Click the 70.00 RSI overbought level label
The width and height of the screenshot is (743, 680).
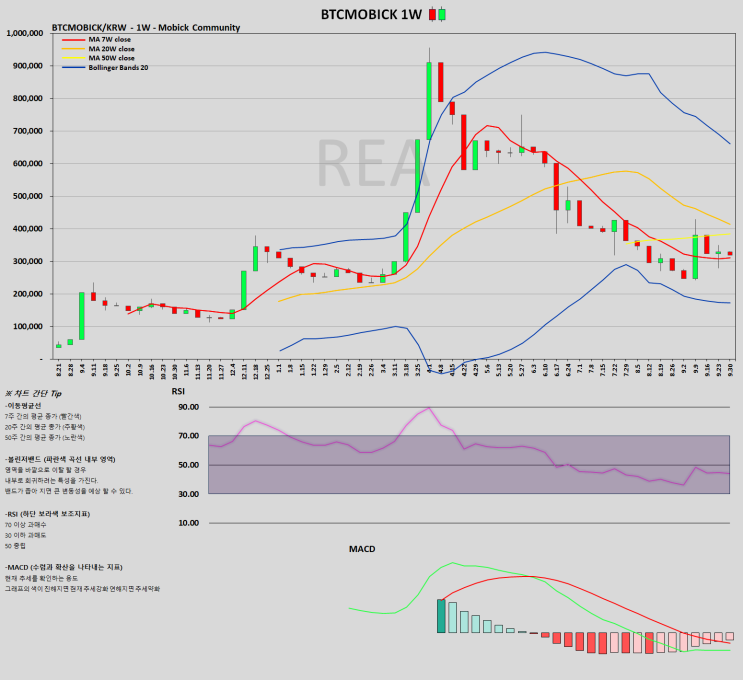(x=189, y=435)
